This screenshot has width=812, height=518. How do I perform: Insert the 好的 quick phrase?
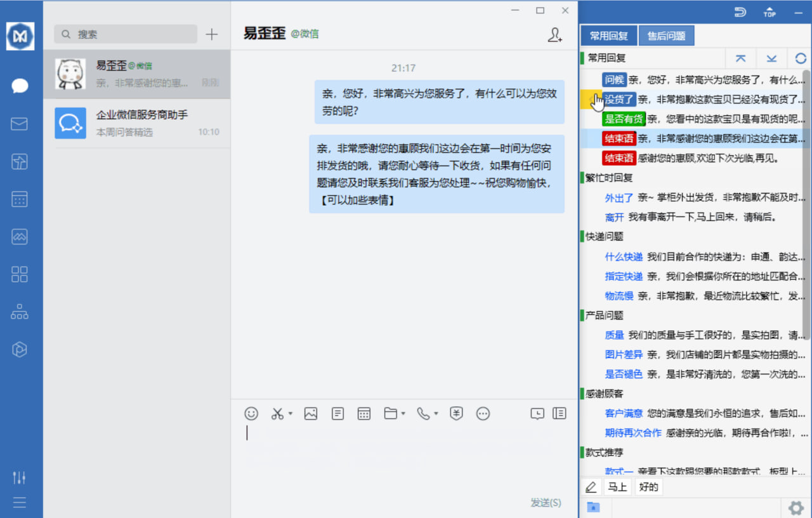click(648, 488)
